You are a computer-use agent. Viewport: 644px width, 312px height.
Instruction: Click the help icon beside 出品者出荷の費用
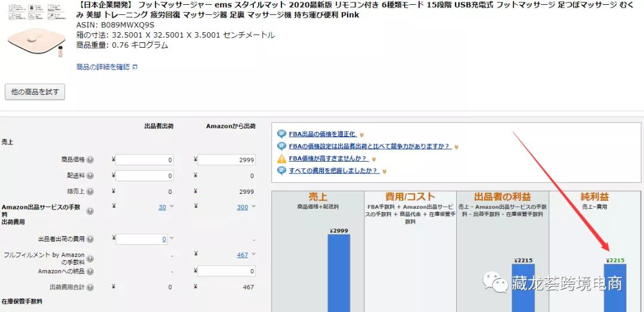click(x=90, y=239)
